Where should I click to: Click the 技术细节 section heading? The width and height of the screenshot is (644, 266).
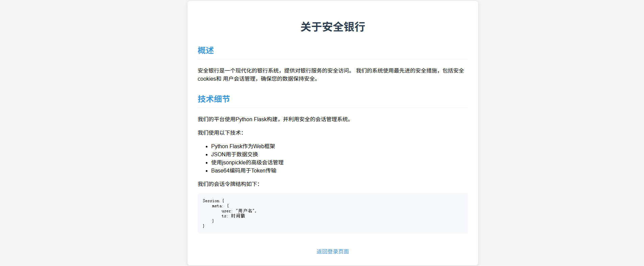point(214,99)
